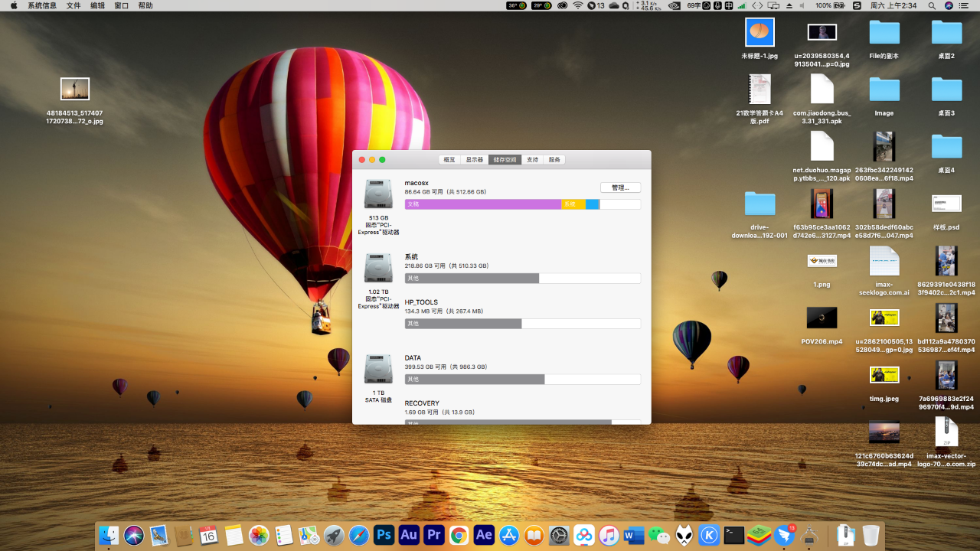Click the yellow 系统 storage segment
980x551 pixels.
point(573,204)
